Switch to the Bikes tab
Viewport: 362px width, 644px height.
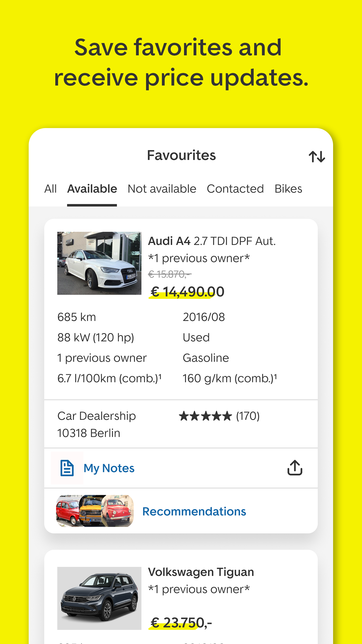[288, 189]
